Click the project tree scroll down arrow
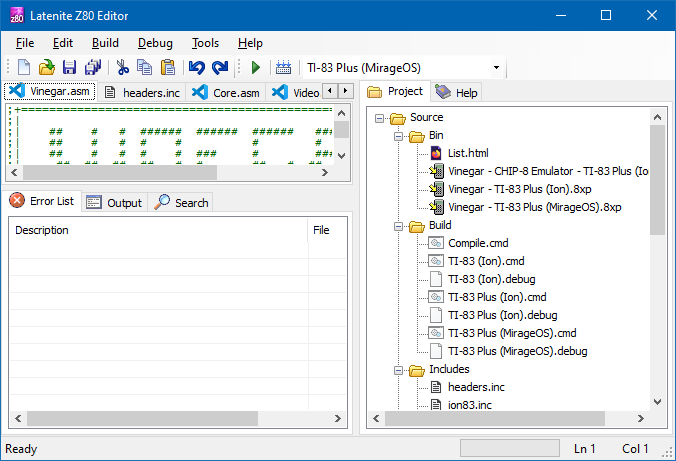Image resolution: width=676 pixels, height=461 pixels. [x=657, y=402]
